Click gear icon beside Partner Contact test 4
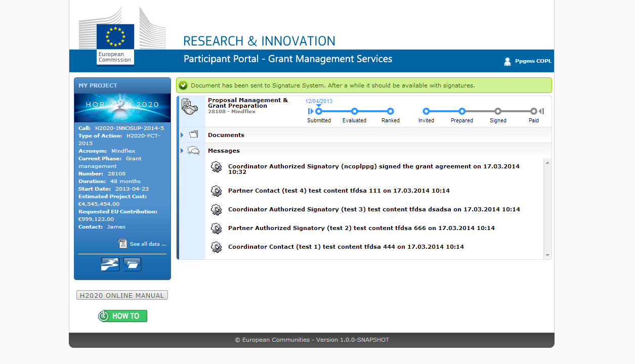Image resolution: width=635 pixels, height=364 pixels. [217, 191]
